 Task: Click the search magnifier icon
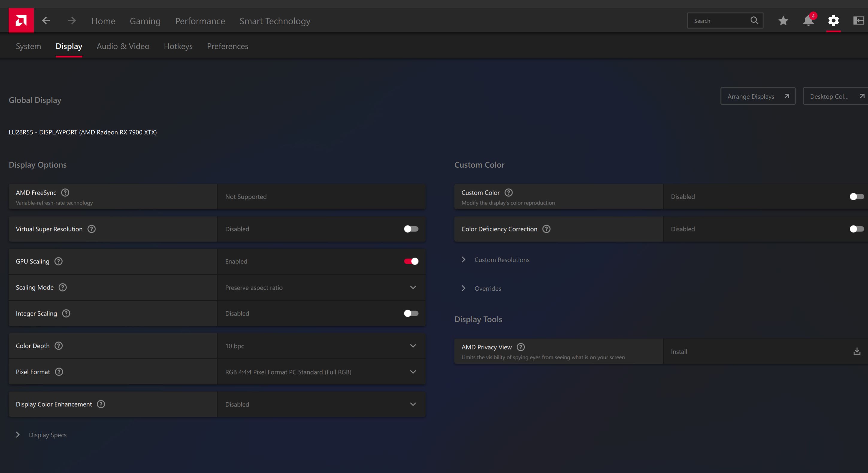pyautogui.click(x=754, y=21)
